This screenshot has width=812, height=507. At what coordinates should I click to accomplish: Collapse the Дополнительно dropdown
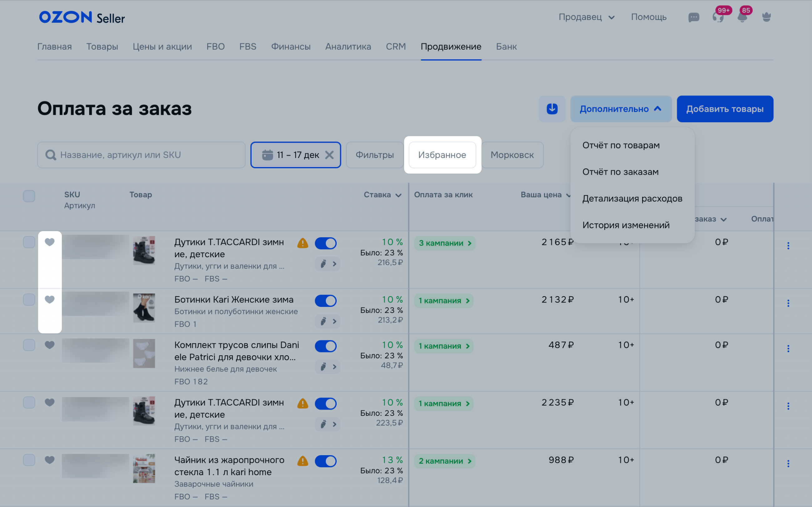click(x=621, y=109)
